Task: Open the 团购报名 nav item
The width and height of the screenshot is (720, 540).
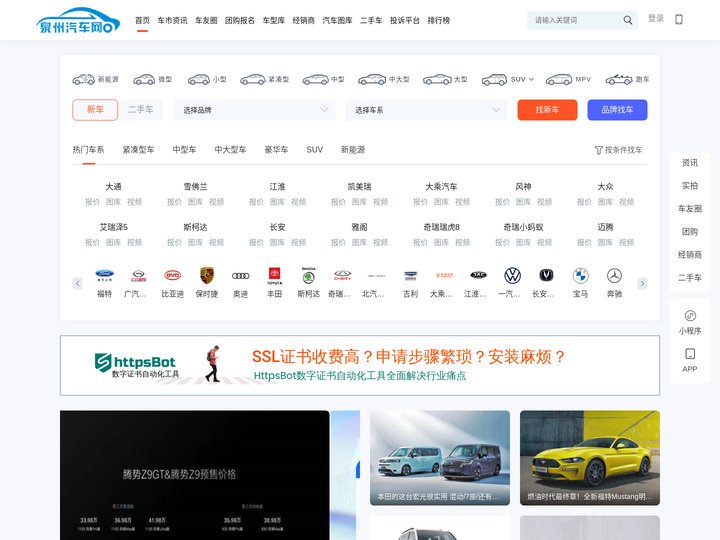Action: (x=240, y=20)
